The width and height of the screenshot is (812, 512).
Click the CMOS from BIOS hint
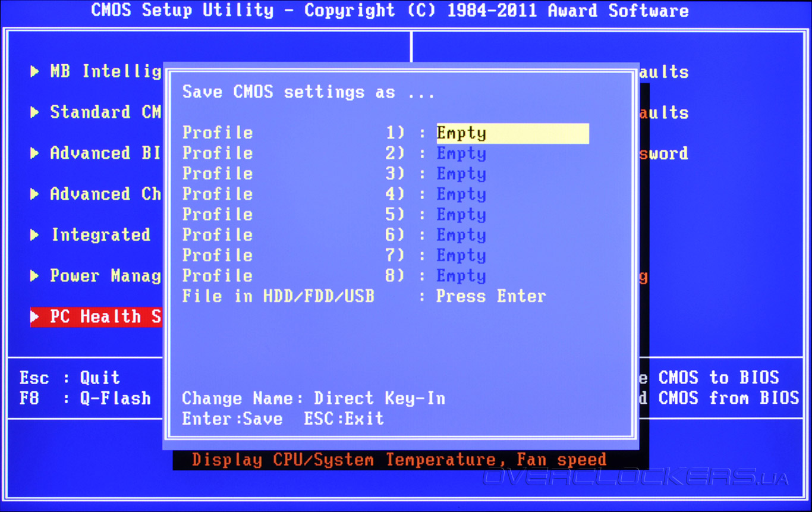click(x=729, y=398)
